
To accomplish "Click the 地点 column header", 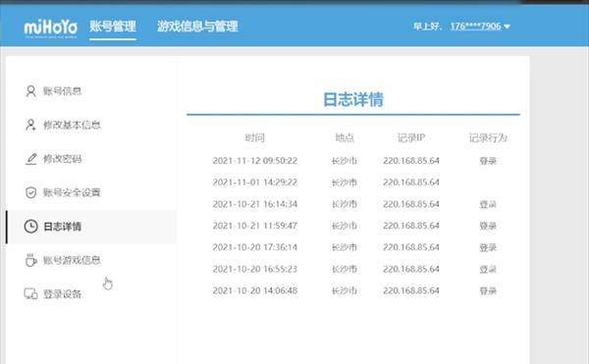I will coord(345,137).
